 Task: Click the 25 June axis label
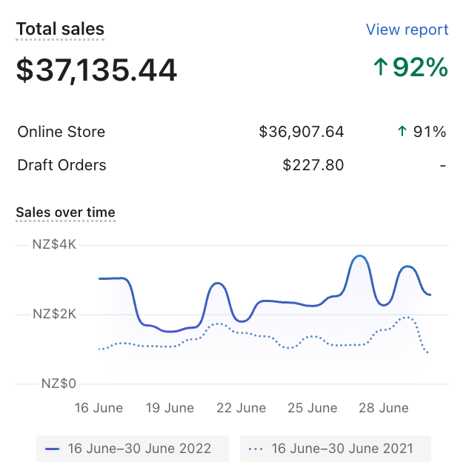[313, 408]
